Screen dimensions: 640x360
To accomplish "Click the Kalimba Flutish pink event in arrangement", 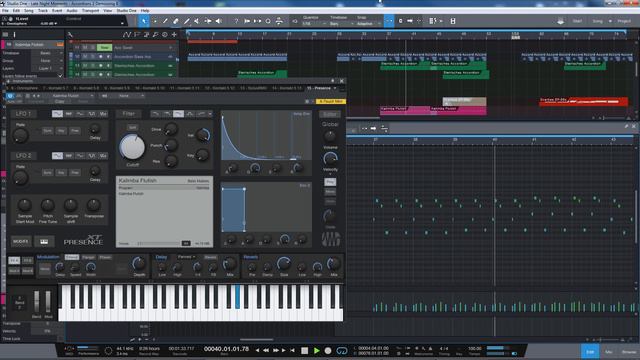I will [404, 110].
